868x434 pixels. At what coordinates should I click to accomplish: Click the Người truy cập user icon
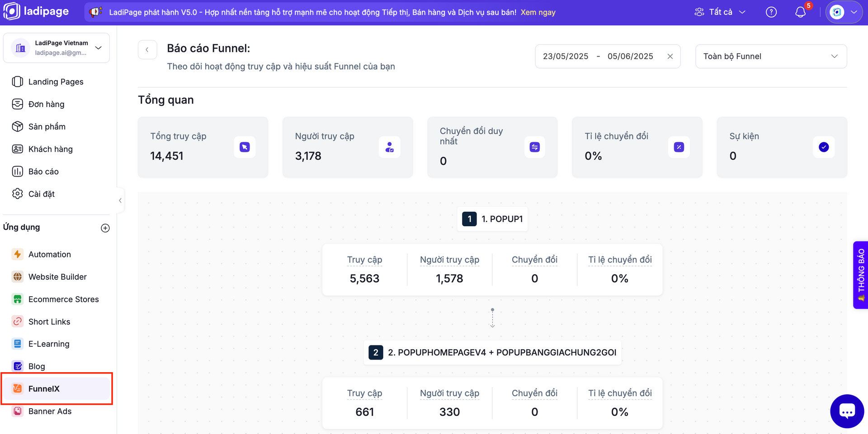(389, 147)
